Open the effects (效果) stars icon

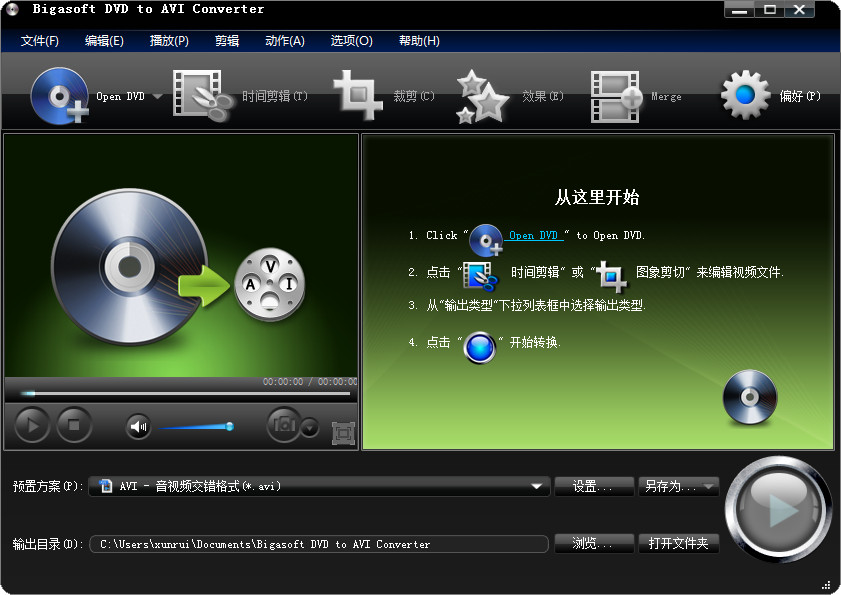[x=482, y=97]
